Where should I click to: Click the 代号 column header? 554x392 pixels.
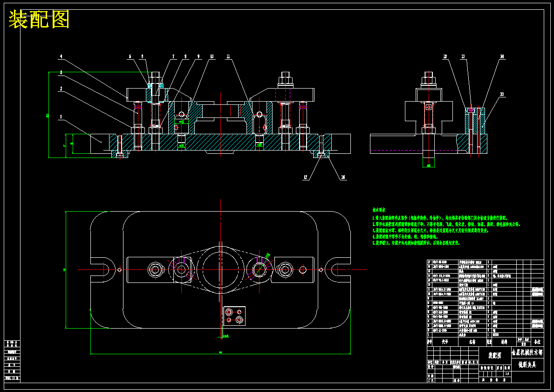click(x=445, y=342)
